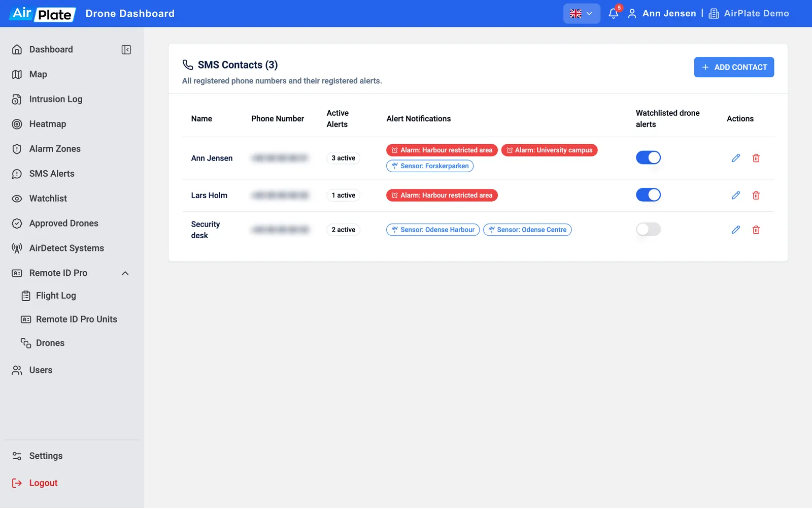The height and width of the screenshot is (508, 812).
Task: Click the user profile icon
Action: coord(632,14)
